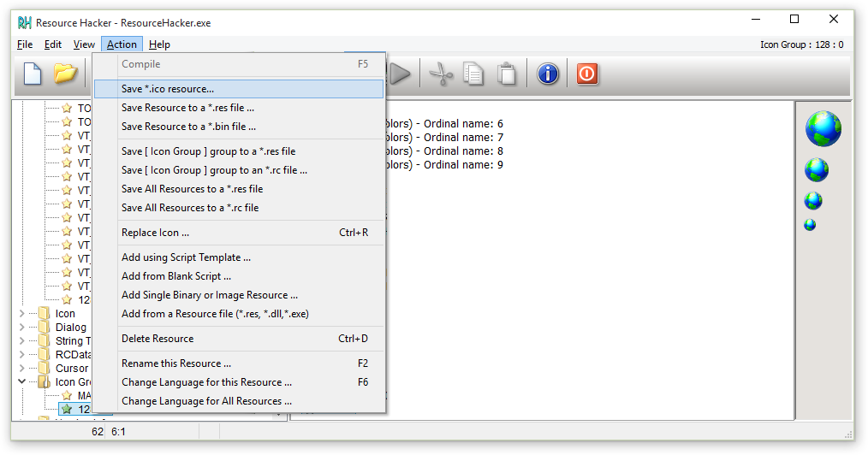Choose Delete Resource menu entry

tap(239, 339)
